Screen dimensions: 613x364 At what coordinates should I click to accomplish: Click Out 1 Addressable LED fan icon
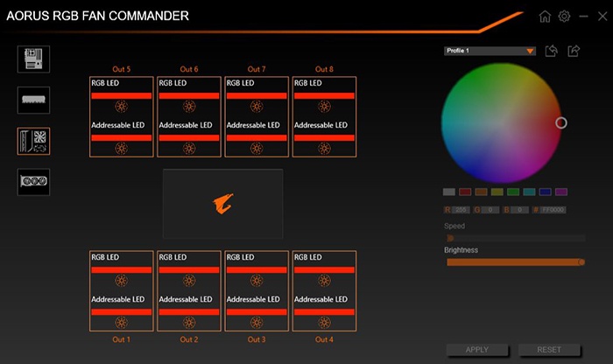point(121,323)
